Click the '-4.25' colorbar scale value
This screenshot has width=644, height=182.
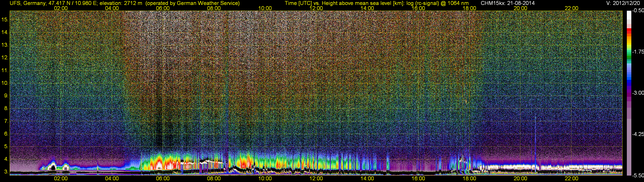[x=638, y=134]
